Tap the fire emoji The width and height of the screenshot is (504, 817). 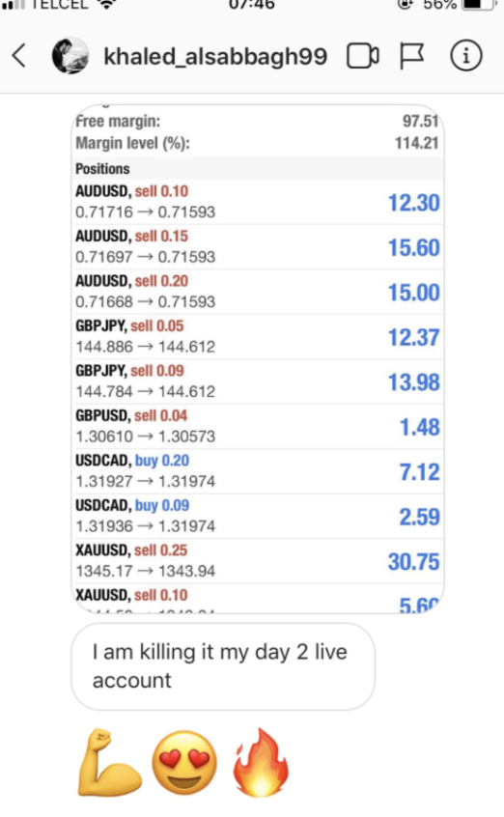point(261,763)
